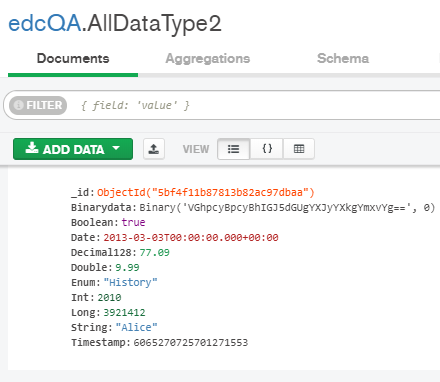The height and width of the screenshot is (382, 440).
Task: Click the Enum "History" value
Action: click(x=130, y=283)
